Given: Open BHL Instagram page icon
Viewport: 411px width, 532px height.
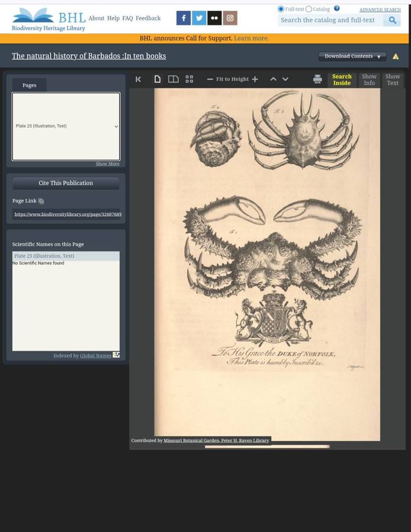Looking at the screenshot, I should tap(230, 18).
